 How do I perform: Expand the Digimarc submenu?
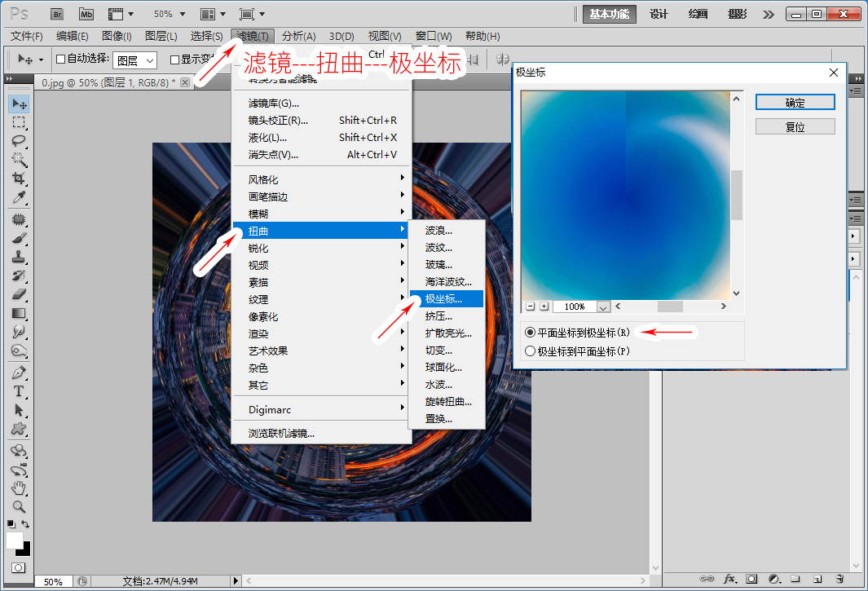(x=322, y=410)
